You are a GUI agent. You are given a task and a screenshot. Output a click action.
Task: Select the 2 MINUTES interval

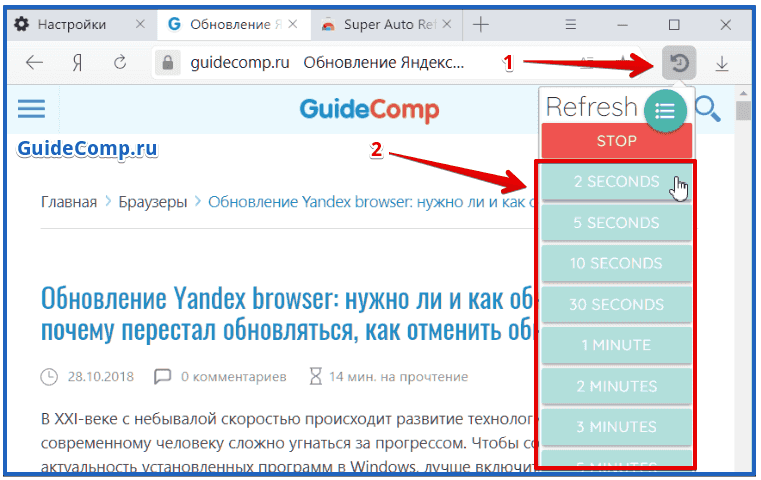click(x=616, y=386)
